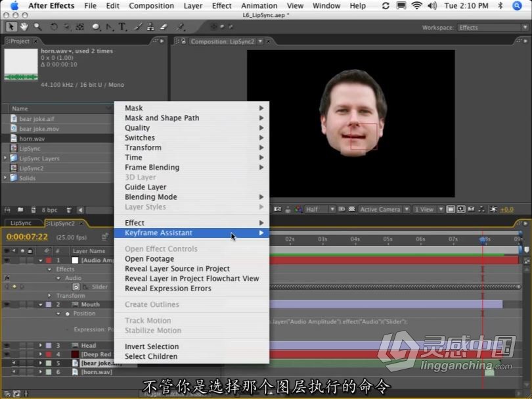Toggle visibility eye for Deep Red layer
Viewport: 532px width, 399px height.
tap(7, 354)
